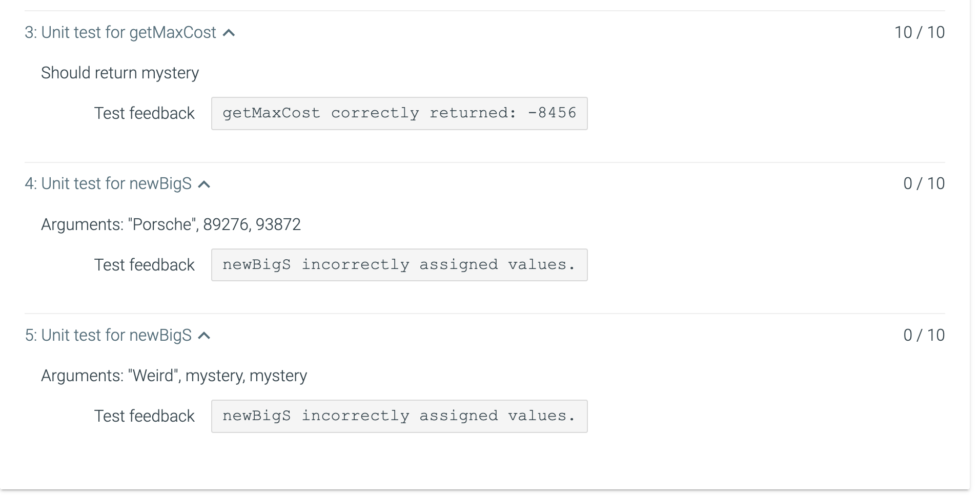Click the upward arrow next to test 4
The width and height of the screenshot is (980, 497).
tap(204, 184)
